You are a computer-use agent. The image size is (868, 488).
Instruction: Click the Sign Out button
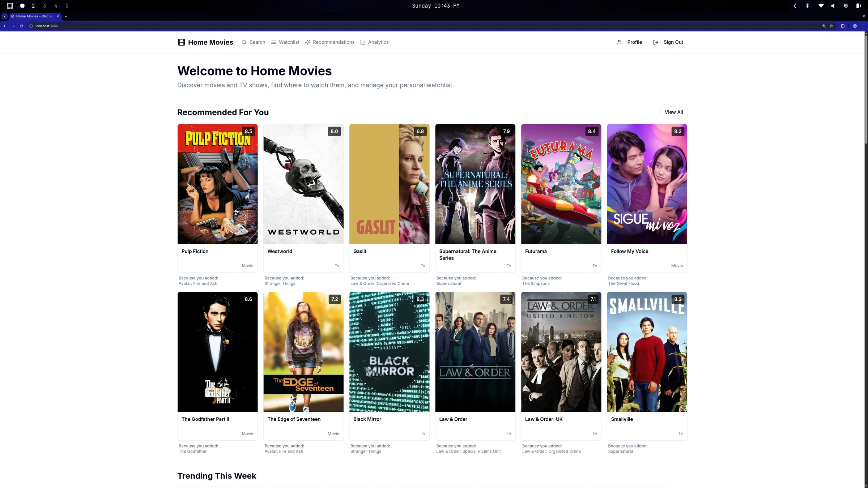668,42
